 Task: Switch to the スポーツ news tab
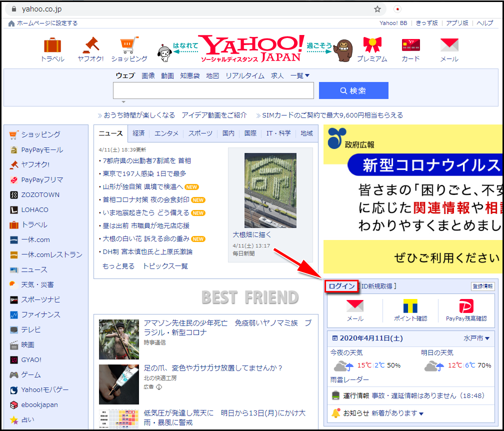[x=200, y=133]
